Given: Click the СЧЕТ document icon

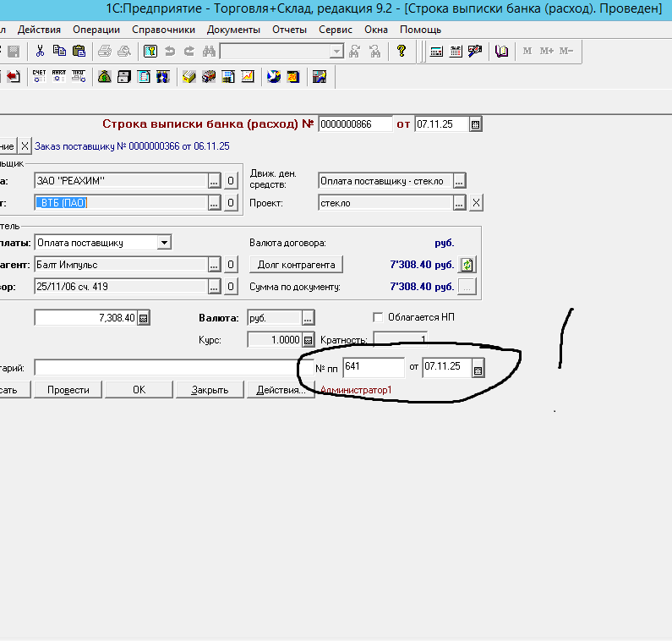Looking at the screenshot, I should (39, 76).
